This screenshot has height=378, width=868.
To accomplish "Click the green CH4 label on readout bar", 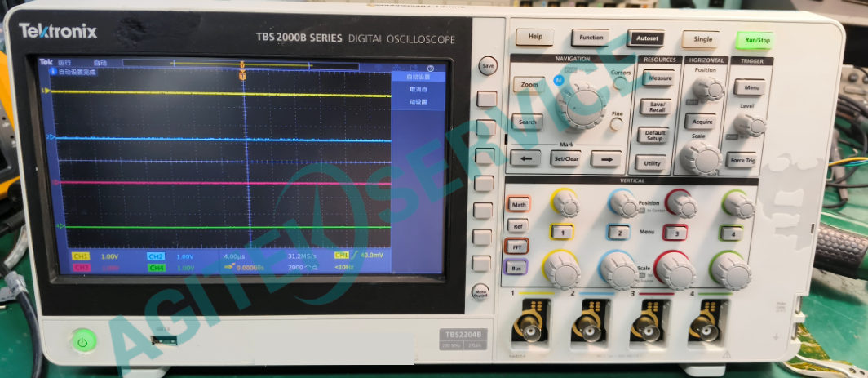I will (x=156, y=268).
